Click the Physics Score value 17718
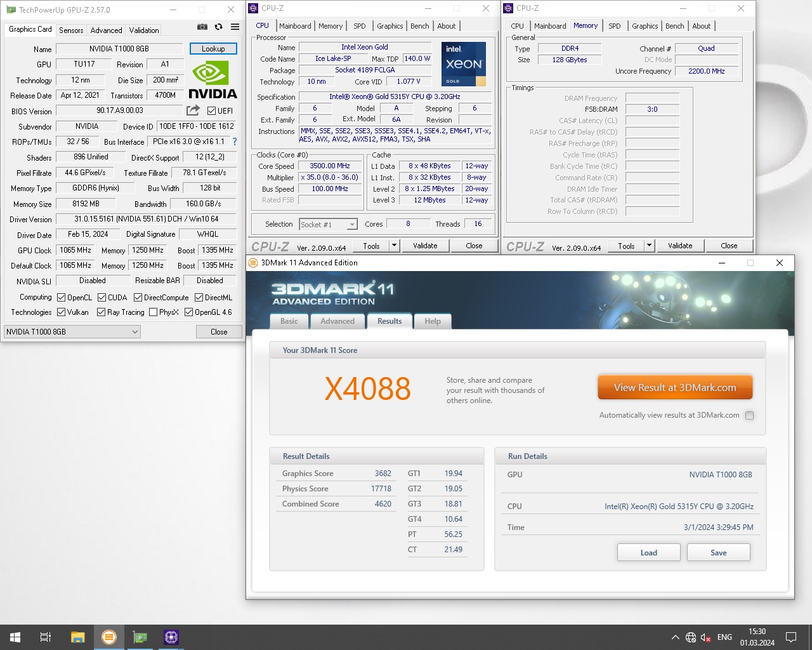The height and width of the screenshot is (650, 812). pos(381,489)
